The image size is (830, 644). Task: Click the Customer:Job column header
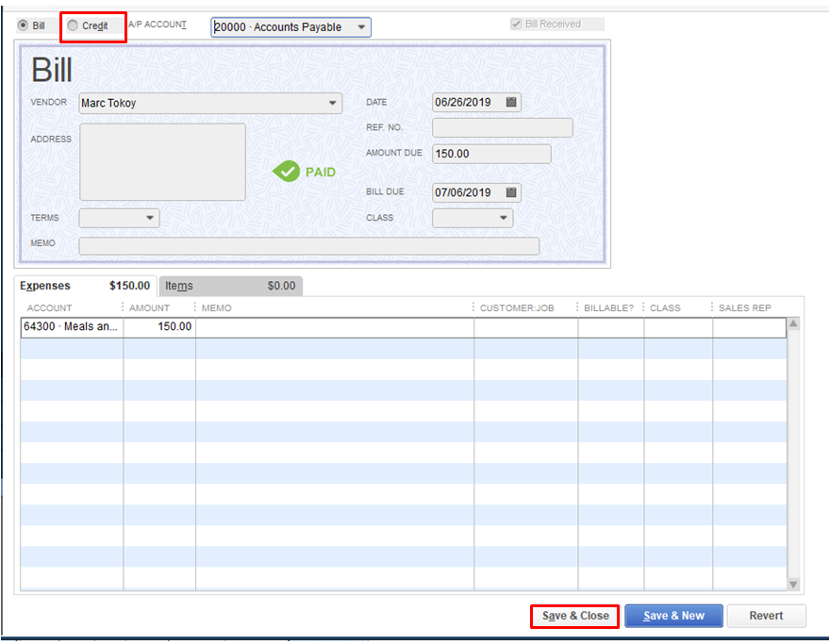pos(517,308)
